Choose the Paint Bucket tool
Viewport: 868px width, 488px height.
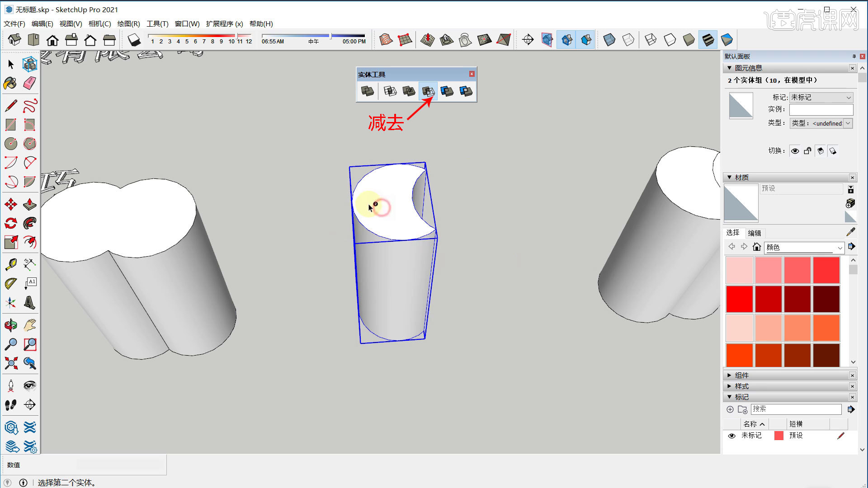(x=11, y=83)
